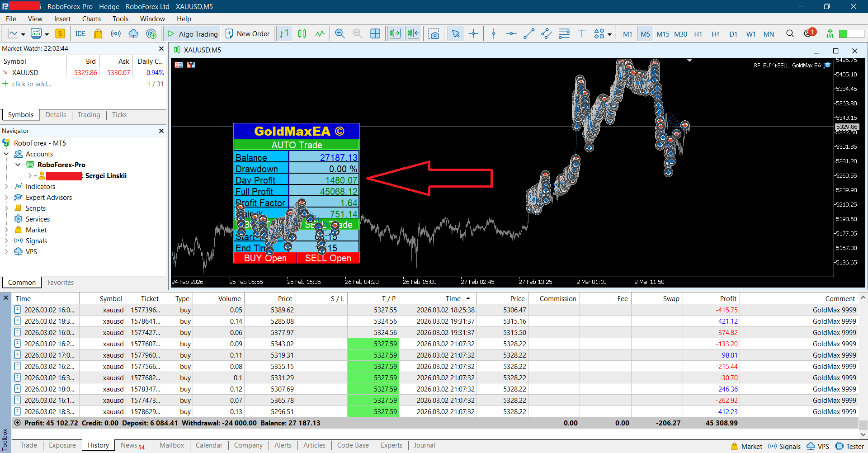Switch chart to line chart mode
This screenshot has width=868, height=453.
click(320, 34)
